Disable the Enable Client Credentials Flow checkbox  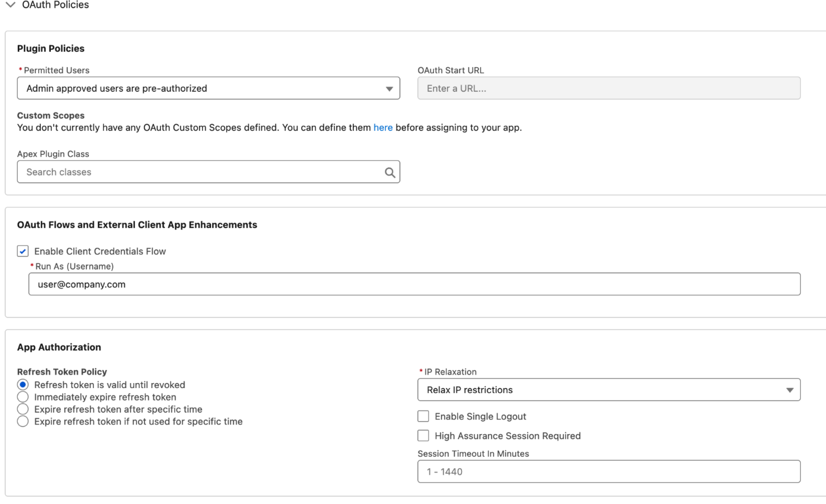pos(22,251)
